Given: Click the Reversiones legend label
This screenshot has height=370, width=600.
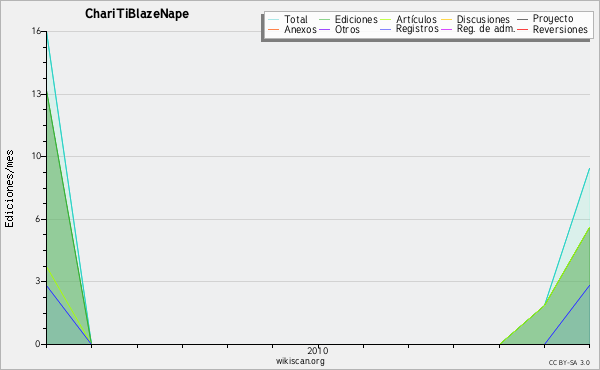Looking at the screenshot, I should (560, 29).
